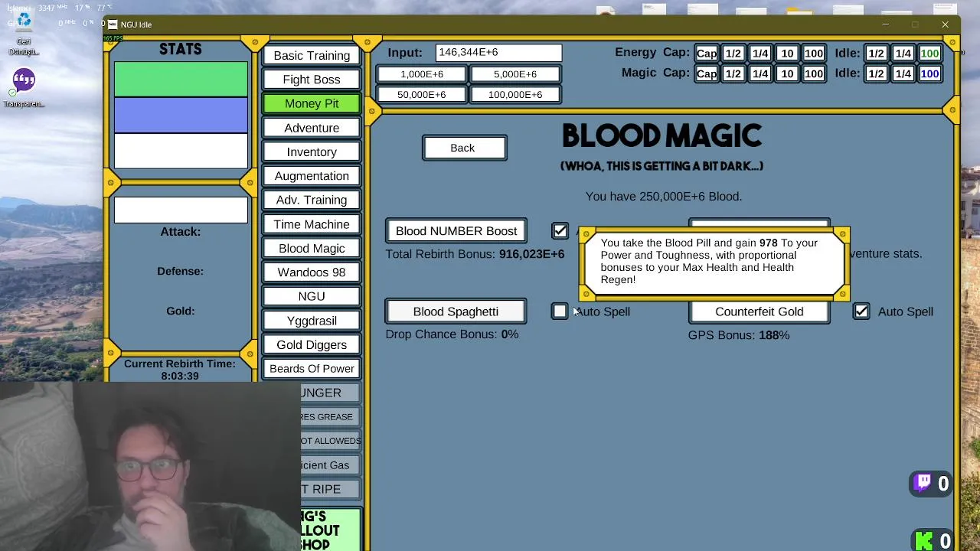
Task: Click the Input amount field
Action: pyautogui.click(x=498, y=53)
